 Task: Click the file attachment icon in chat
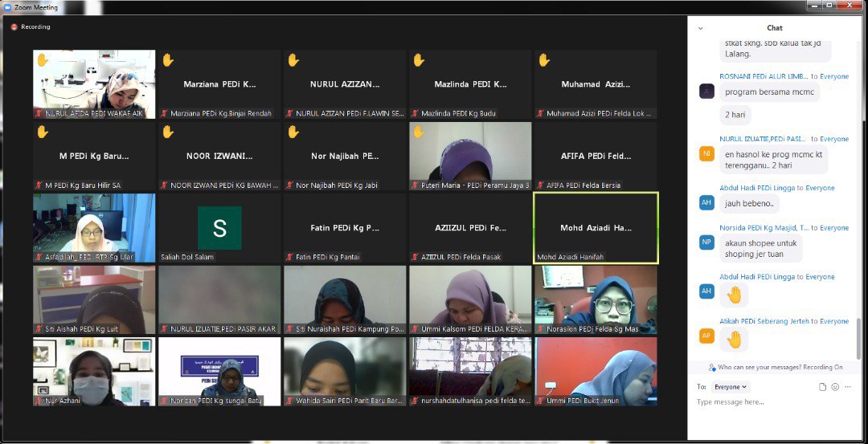click(x=822, y=387)
